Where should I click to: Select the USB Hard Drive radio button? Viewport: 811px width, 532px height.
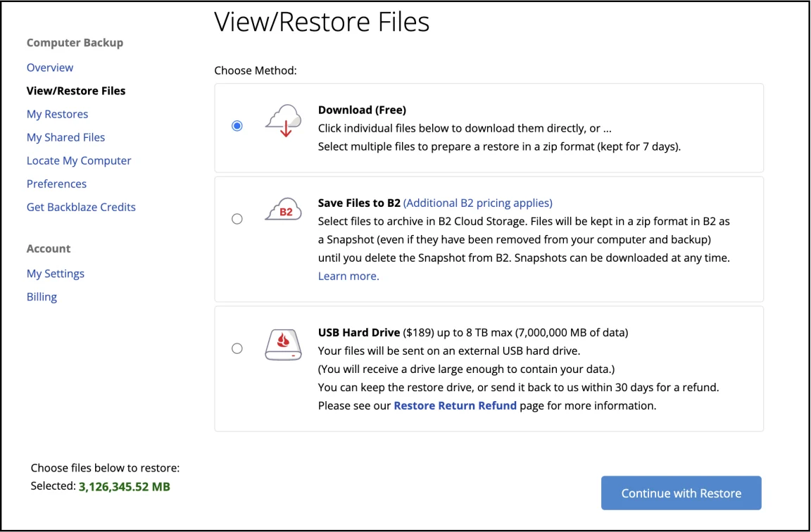[237, 348]
